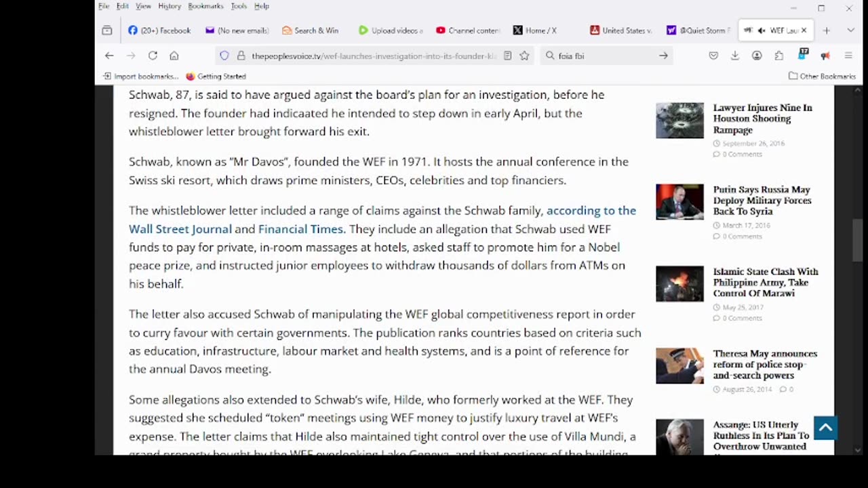The height and width of the screenshot is (488, 868).
Task: Open the Firefox account icon
Action: 757,56
